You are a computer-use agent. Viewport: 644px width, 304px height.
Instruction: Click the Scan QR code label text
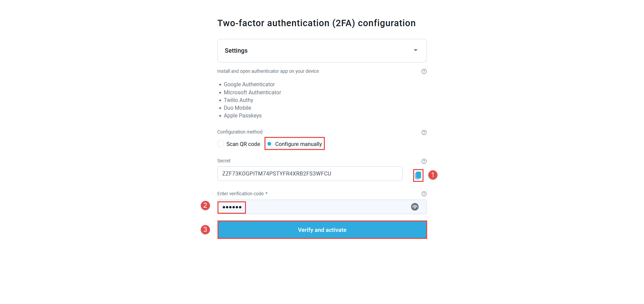click(243, 144)
